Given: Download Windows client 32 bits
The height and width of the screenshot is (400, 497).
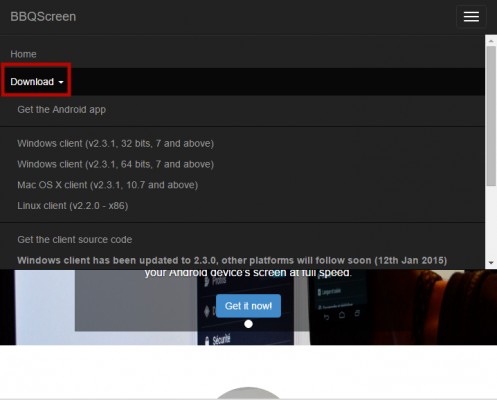Looking at the screenshot, I should tap(116, 143).
